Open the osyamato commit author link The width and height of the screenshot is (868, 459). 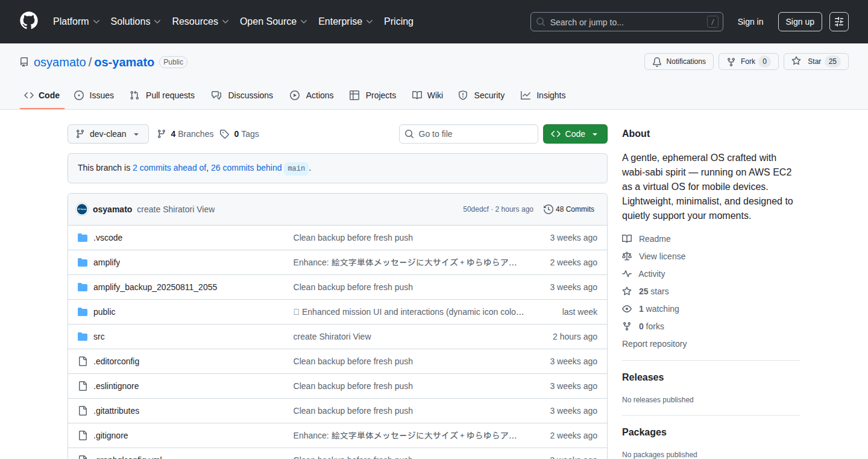point(112,209)
